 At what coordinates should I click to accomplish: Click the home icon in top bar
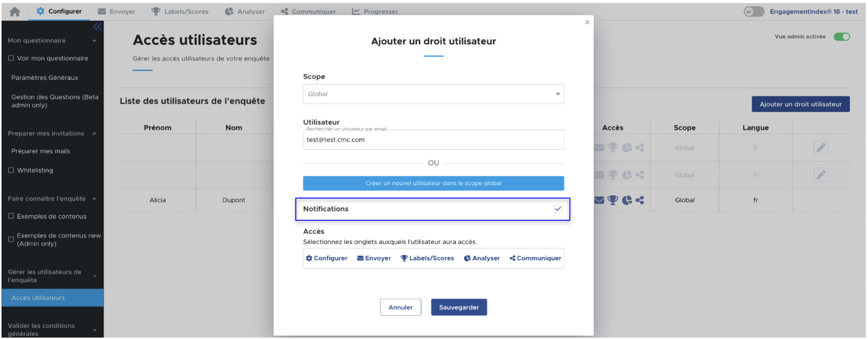[x=15, y=12]
